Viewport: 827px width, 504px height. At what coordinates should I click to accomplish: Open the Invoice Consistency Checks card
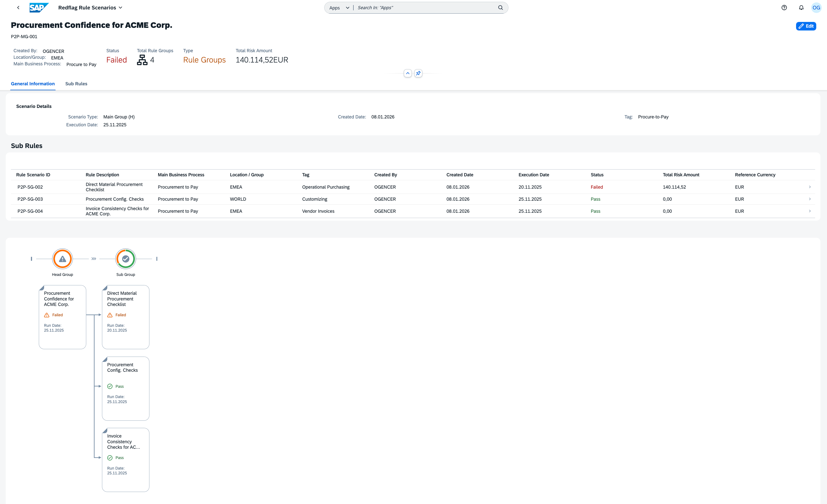pos(125,460)
